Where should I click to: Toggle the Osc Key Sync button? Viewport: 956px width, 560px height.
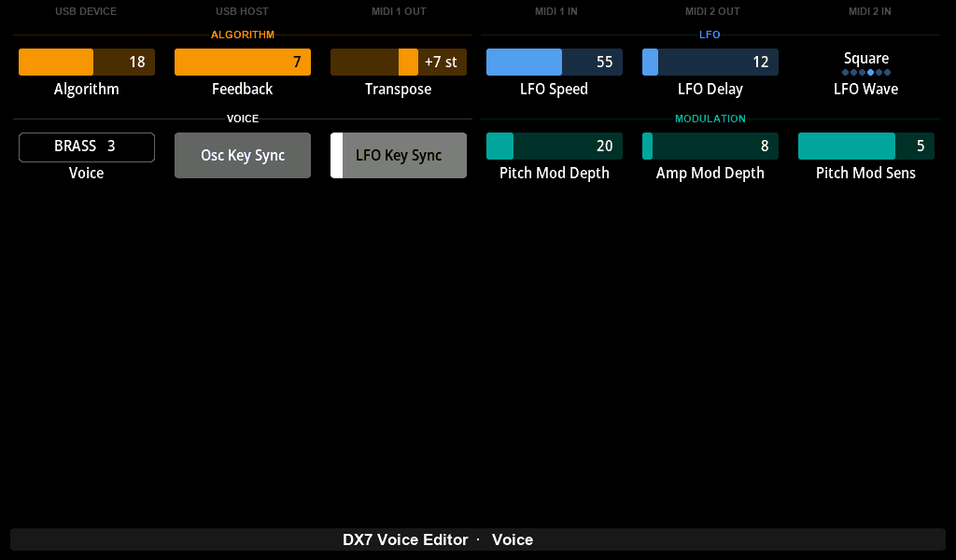point(243,155)
